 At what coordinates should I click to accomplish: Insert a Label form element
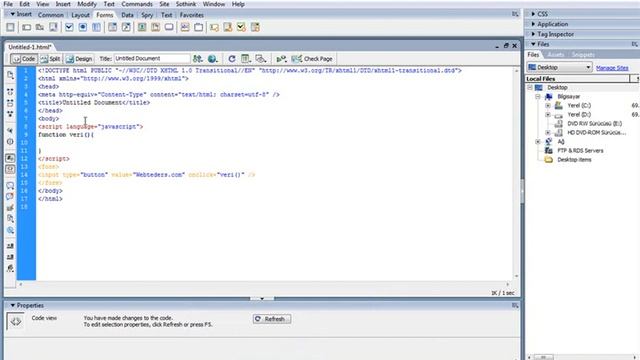[x=185, y=27]
